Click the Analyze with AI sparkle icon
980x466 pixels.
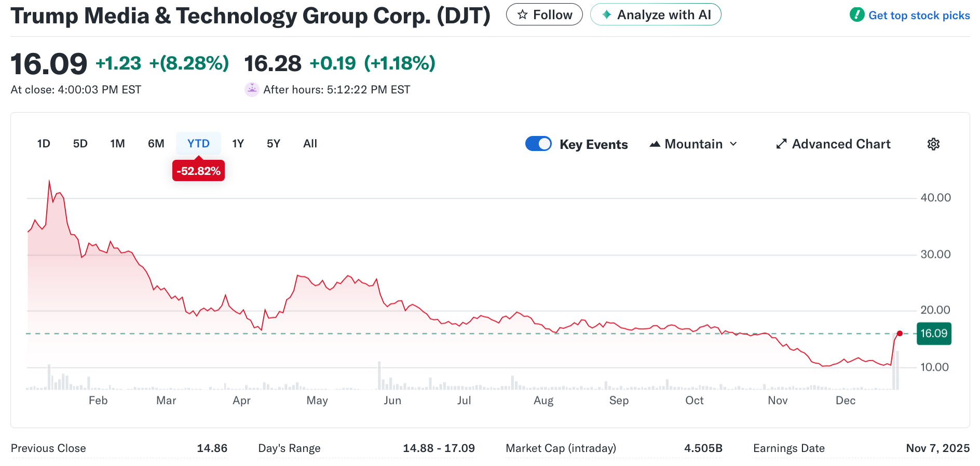pyautogui.click(x=606, y=15)
